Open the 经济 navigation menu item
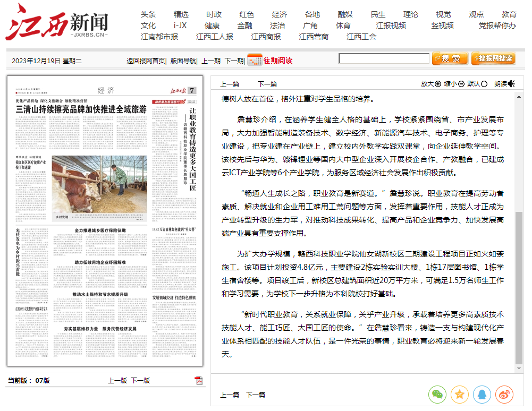The image size is (532, 411). 280,14
